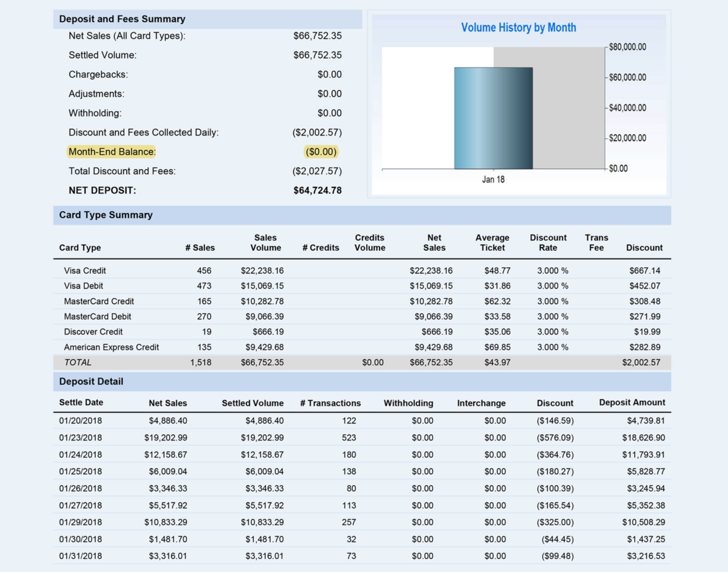Click the ($2,002.57) fees collected daily value
This screenshot has height=572, width=728.
(317, 133)
